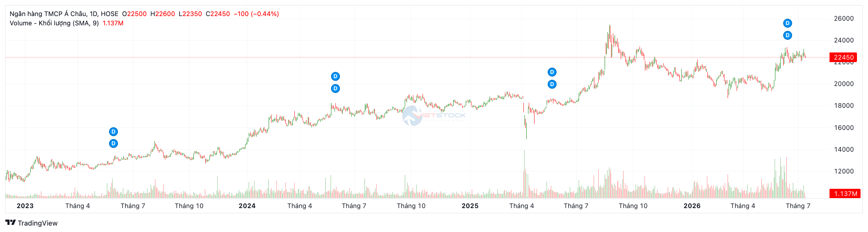
Task: Click the lower D marker in mid-2023
Action: 113,143
